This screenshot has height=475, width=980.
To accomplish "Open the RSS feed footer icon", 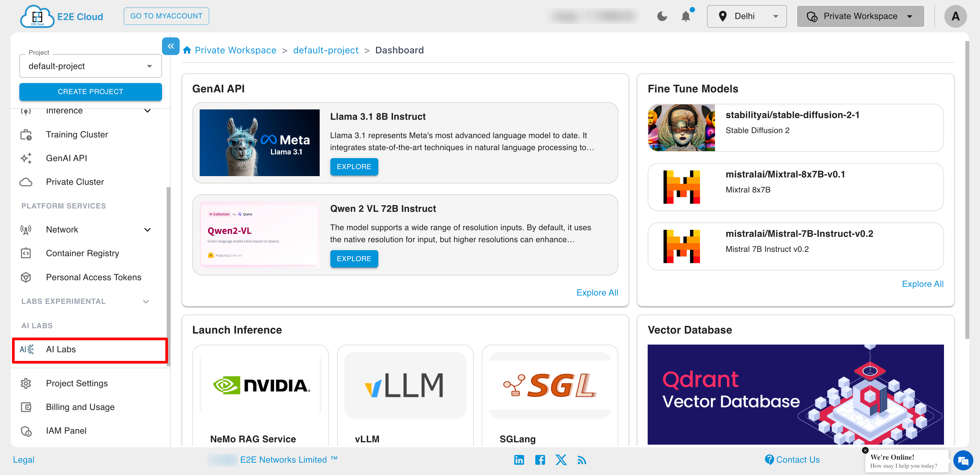I will [x=582, y=460].
